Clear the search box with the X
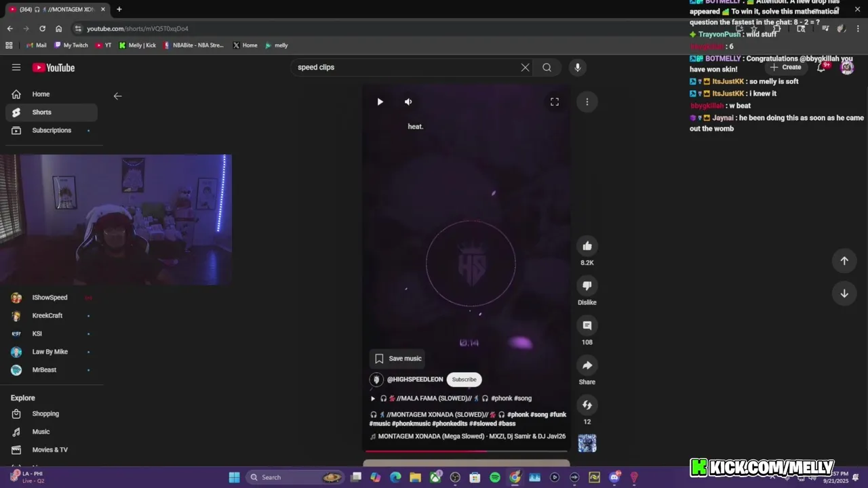This screenshot has width=868, height=488. click(525, 67)
